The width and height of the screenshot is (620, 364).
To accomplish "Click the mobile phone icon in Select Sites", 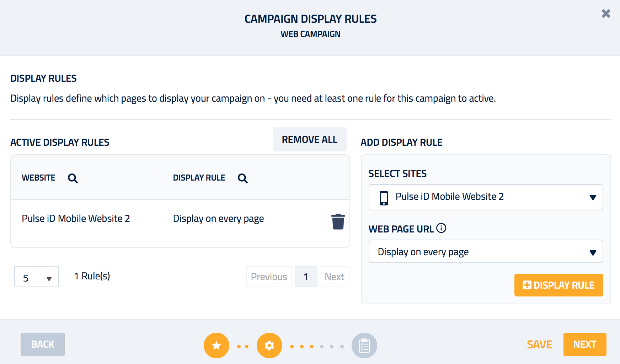I will pyautogui.click(x=384, y=198).
